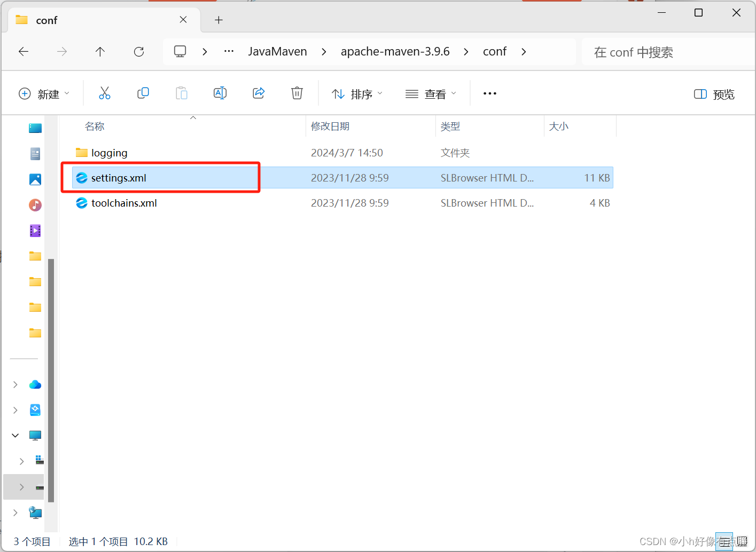The width and height of the screenshot is (756, 552).
Task: Open Pictures icon in the sidebar
Action: pyautogui.click(x=35, y=179)
